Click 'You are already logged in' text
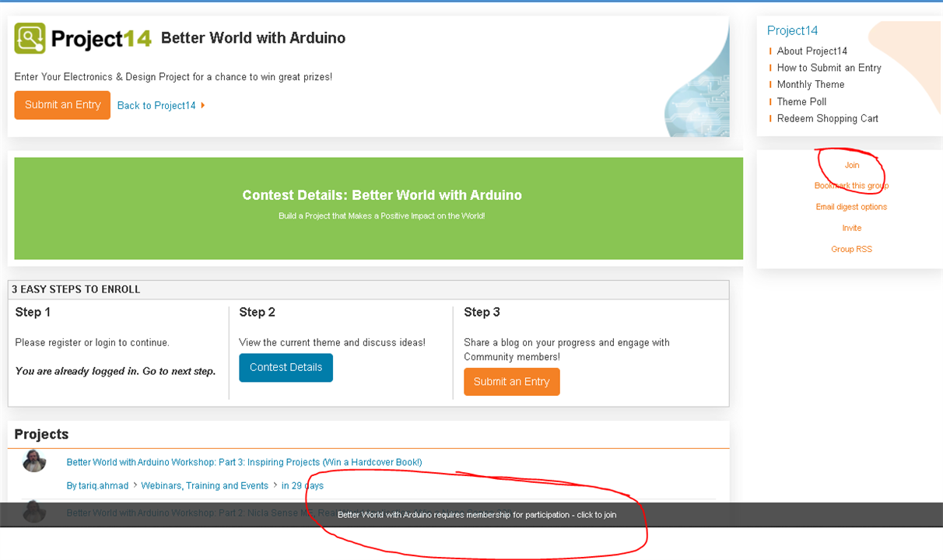Viewport: 943px width, 560px height. click(x=115, y=372)
